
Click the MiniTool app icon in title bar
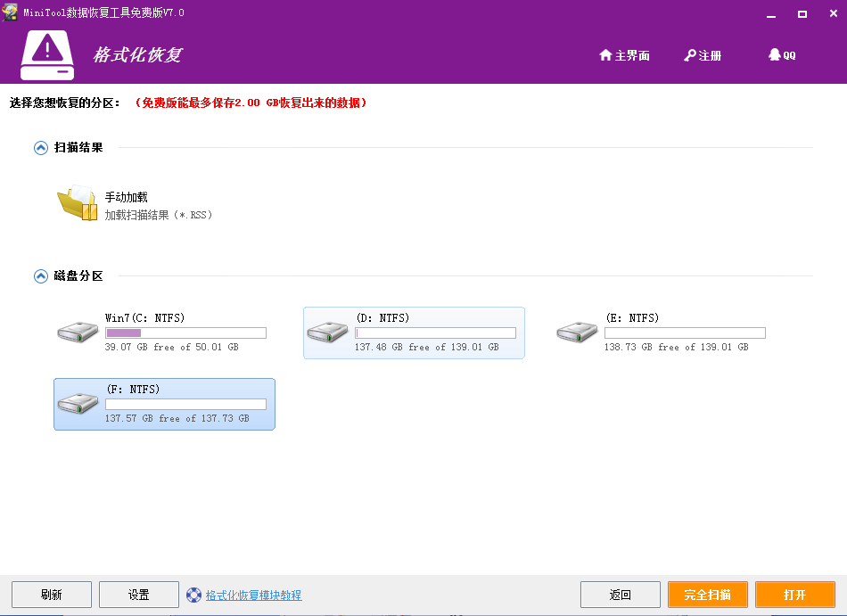[10, 12]
